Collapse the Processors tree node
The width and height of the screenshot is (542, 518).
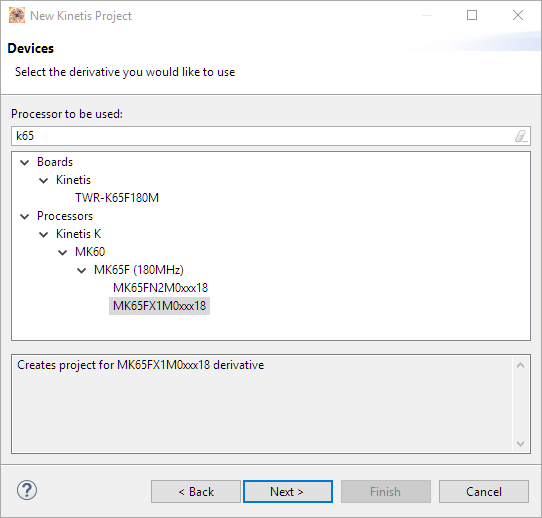pos(25,216)
